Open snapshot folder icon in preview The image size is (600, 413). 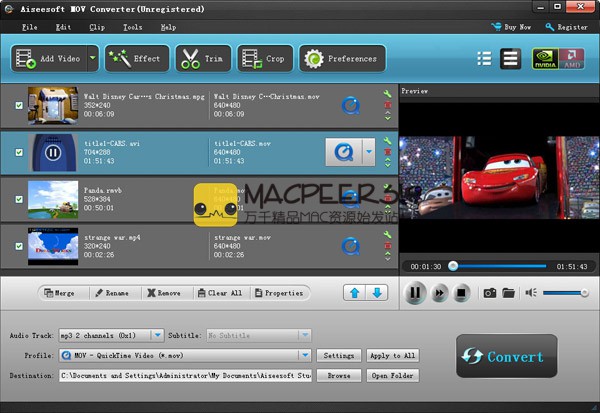[508, 293]
